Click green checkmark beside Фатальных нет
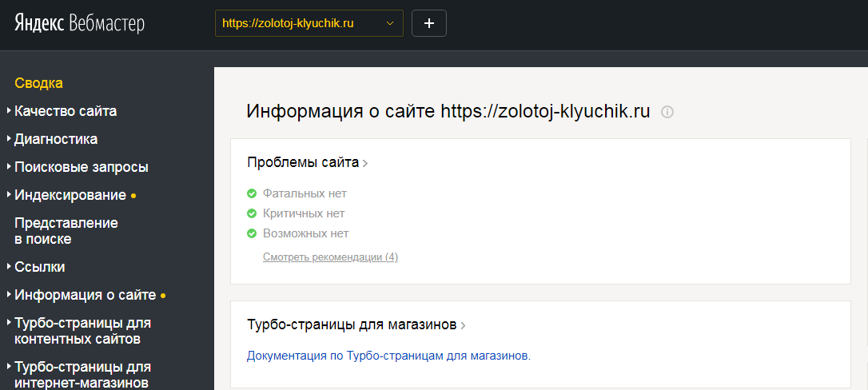This screenshot has height=390, width=868. (x=252, y=193)
